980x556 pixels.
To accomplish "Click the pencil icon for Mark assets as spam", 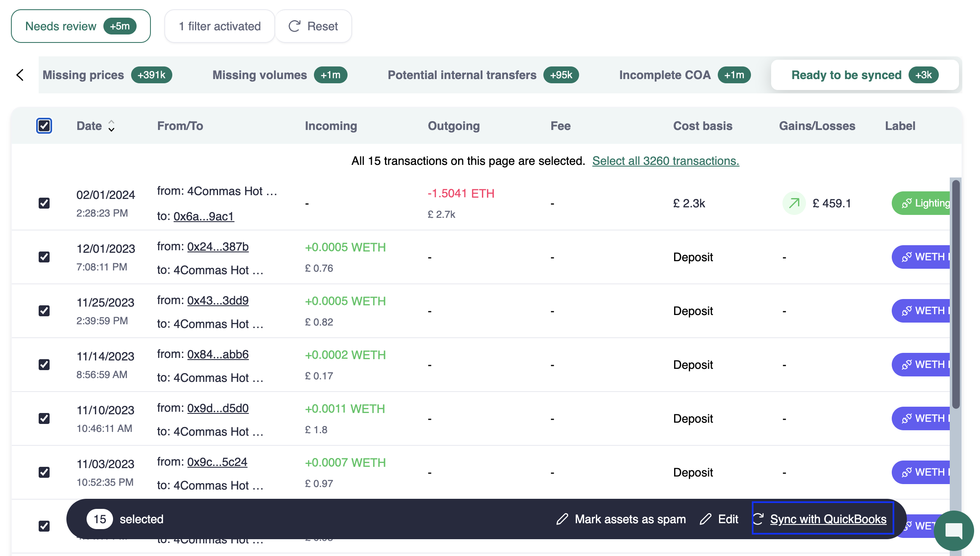I will 562,519.
